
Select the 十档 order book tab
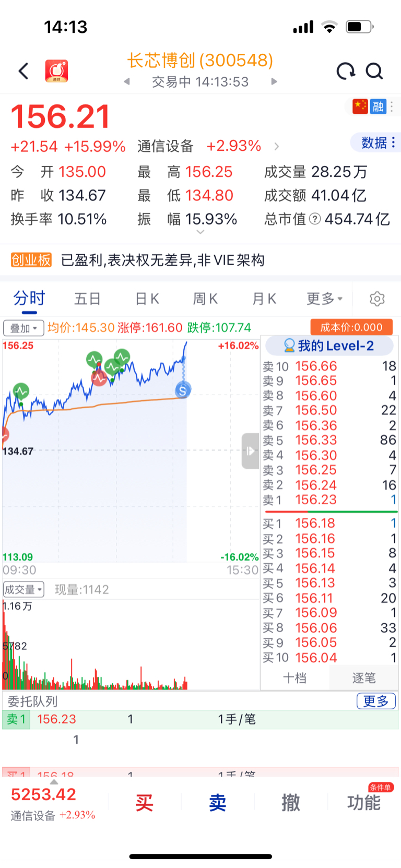click(x=294, y=678)
